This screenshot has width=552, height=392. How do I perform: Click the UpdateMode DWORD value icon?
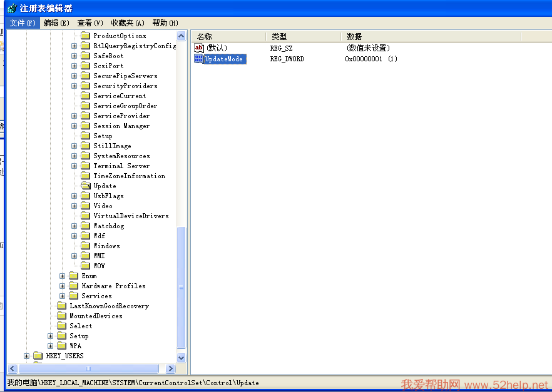199,59
